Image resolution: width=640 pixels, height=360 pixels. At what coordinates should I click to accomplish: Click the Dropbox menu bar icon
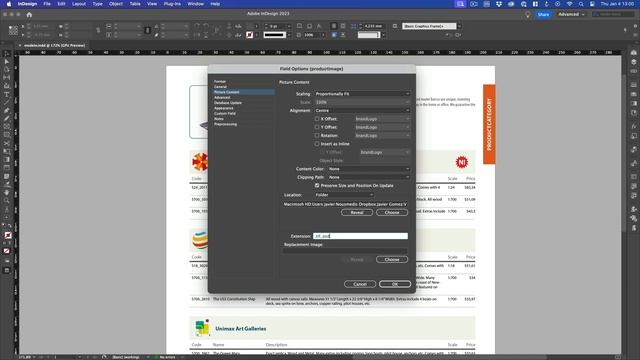point(499,4)
